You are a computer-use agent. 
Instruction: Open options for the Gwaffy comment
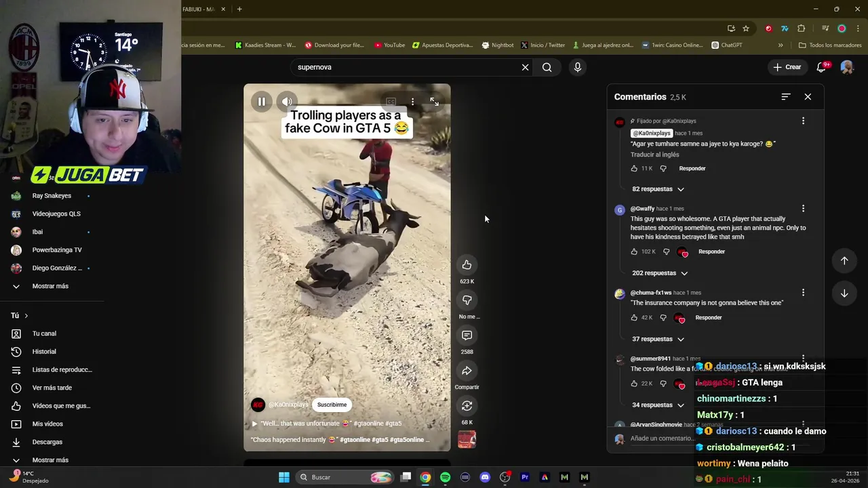click(x=803, y=209)
